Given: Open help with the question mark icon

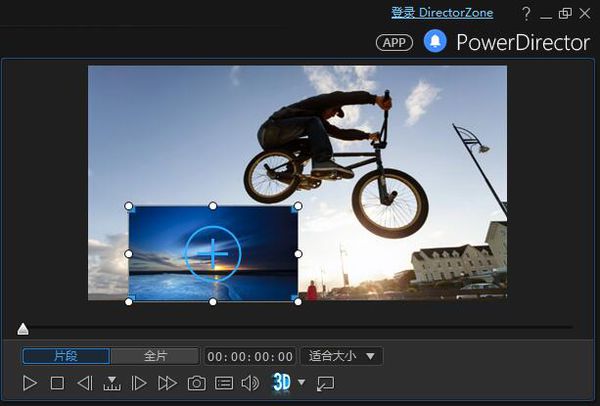Looking at the screenshot, I should point(527,13).
